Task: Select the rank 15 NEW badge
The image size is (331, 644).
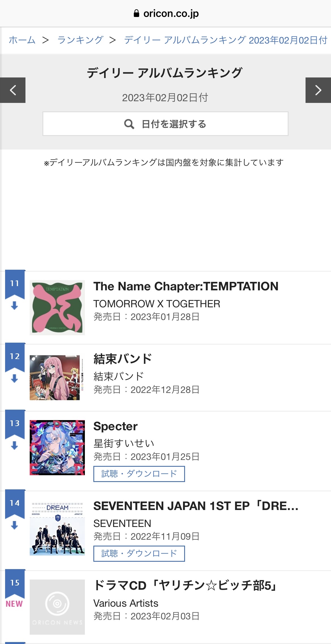Action: [x=14, y=604]
